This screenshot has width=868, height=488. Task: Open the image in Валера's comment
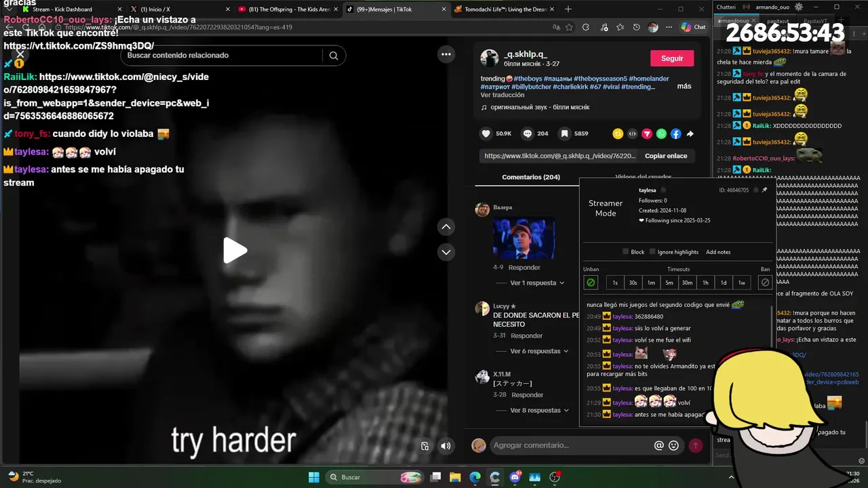pos(524,238)
